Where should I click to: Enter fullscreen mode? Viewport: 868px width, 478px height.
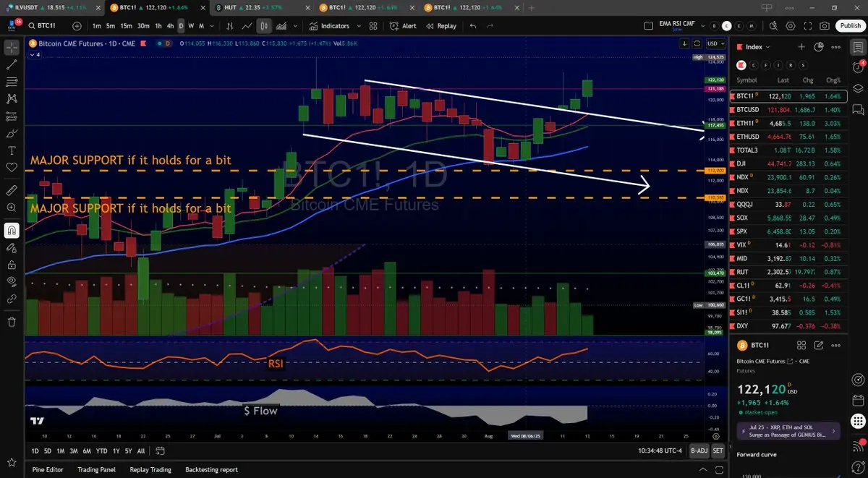[x=808, y=26]
